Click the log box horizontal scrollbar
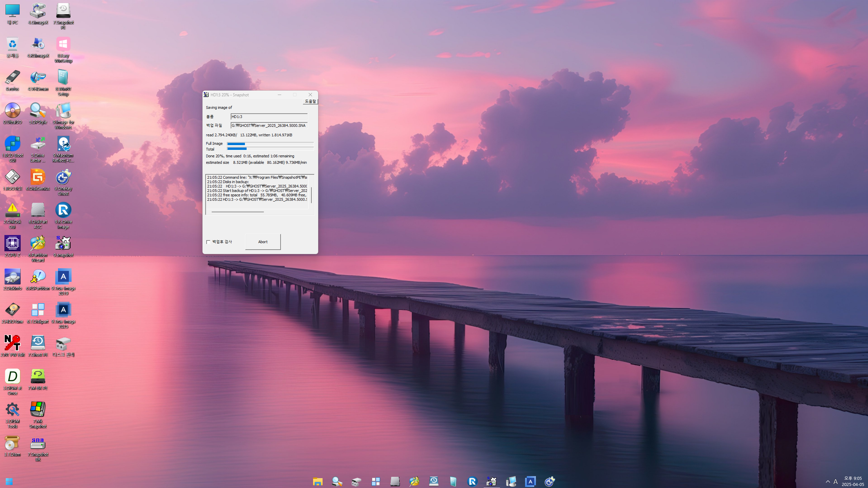The image size is (868, 488). click(237, 212)
